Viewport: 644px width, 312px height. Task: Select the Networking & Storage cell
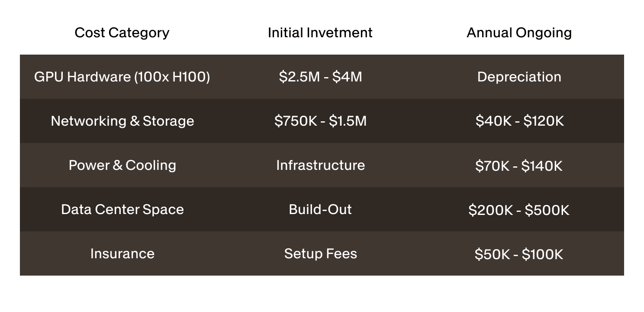click(x=122, y=121)
